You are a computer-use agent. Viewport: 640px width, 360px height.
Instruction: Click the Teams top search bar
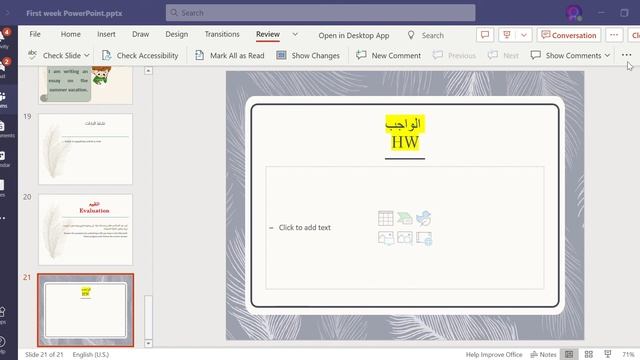[320, 13]
